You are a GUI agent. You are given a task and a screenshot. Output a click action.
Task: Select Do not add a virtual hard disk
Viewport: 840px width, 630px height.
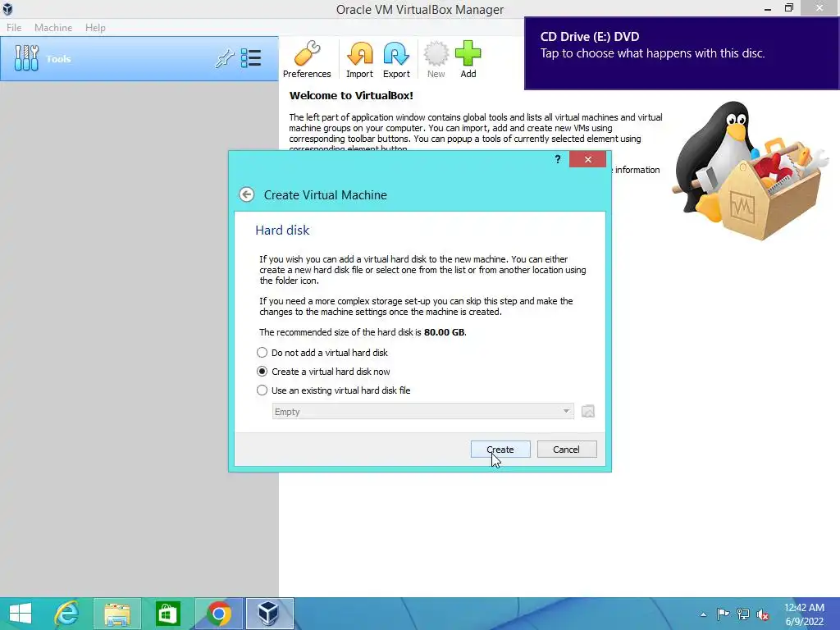point(323,353)
